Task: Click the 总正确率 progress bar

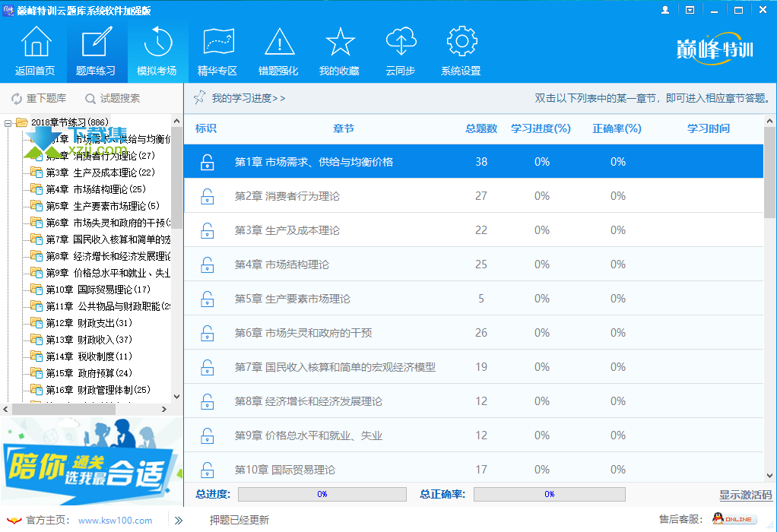Action: click(x=550, y=494)
